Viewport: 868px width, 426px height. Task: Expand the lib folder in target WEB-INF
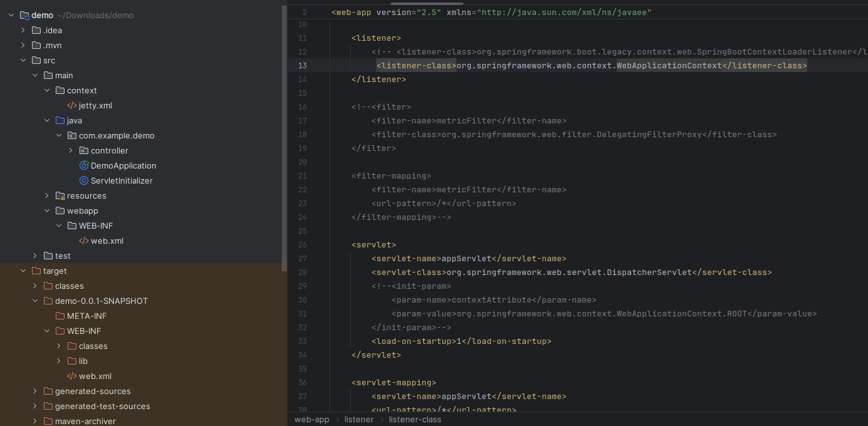pyautogui.click(x=59, y=361)
